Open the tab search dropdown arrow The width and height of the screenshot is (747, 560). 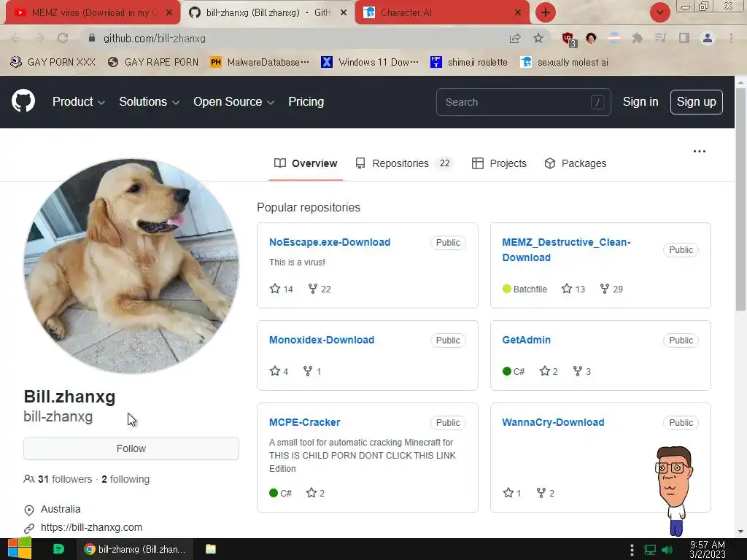pyautogui.click(x=660, y=12)
